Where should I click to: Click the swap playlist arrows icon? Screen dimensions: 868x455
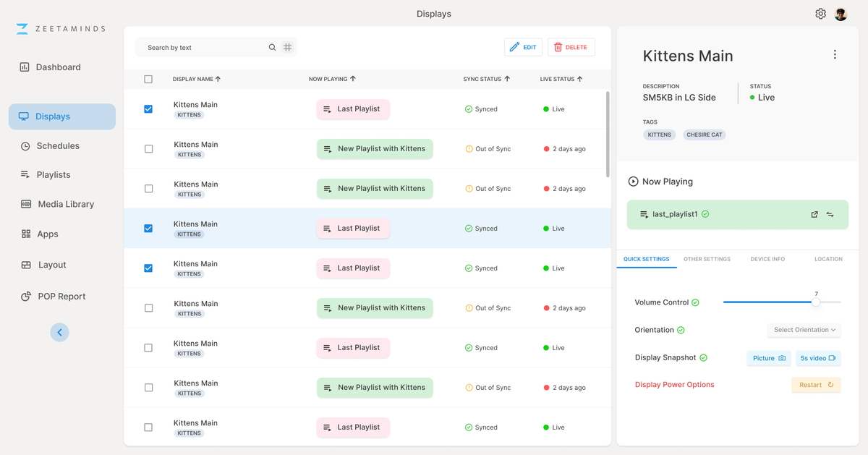pos(830,214)
